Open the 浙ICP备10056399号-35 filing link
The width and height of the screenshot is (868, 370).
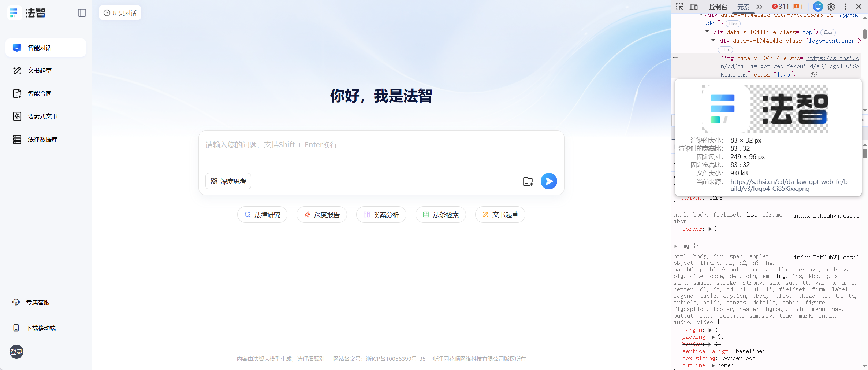tap(396, 359)
